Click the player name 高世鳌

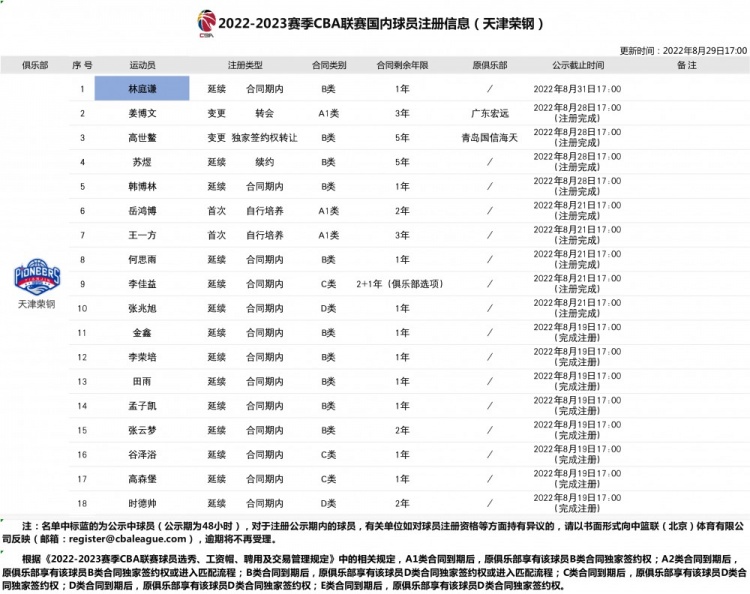pos(142,138)
